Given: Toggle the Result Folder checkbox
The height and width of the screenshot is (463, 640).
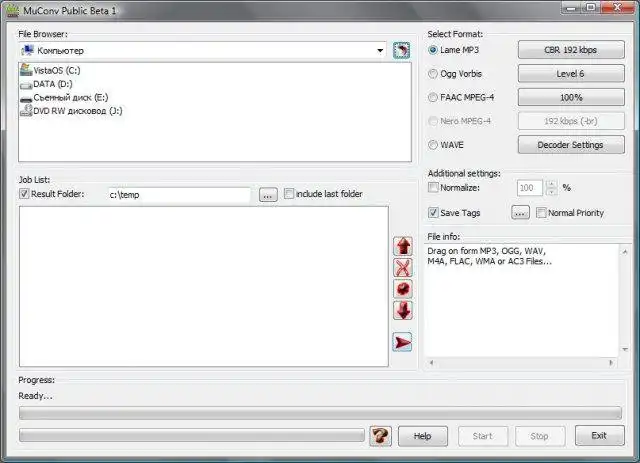Looking at the screenshot, I should [x=24, y=194].
